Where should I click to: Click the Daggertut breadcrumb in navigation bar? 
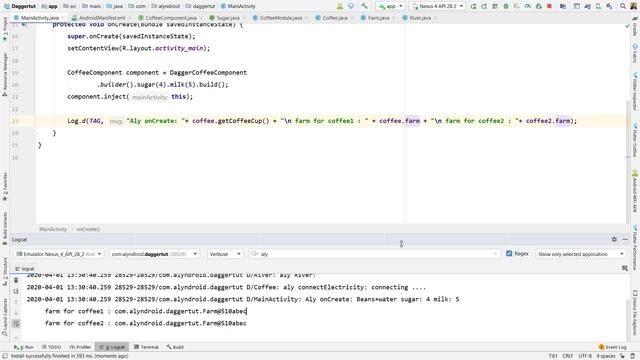click(x=19, y=6)
